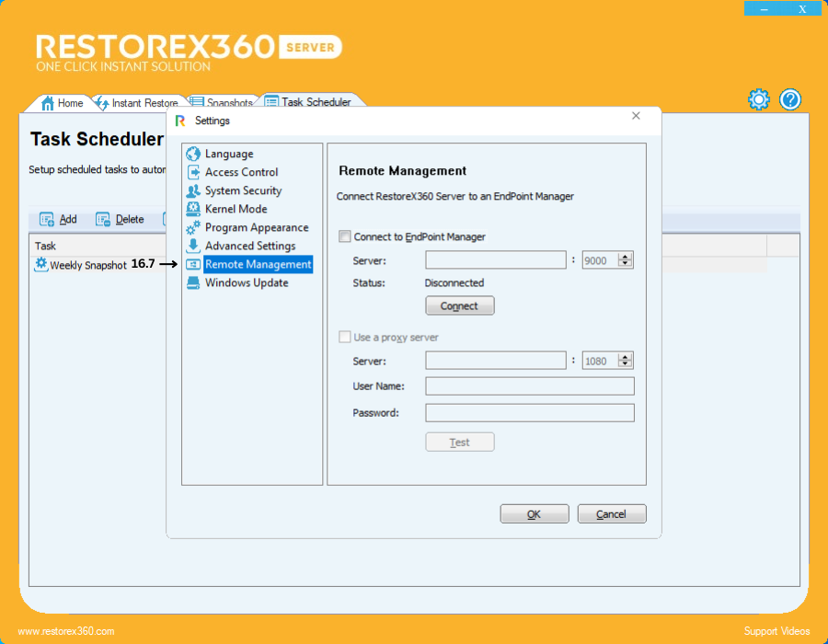The width and height of the screenshot is (828, 644).
Task: Open the www.restorex360.com link
Action: click(x=66, y=631)
